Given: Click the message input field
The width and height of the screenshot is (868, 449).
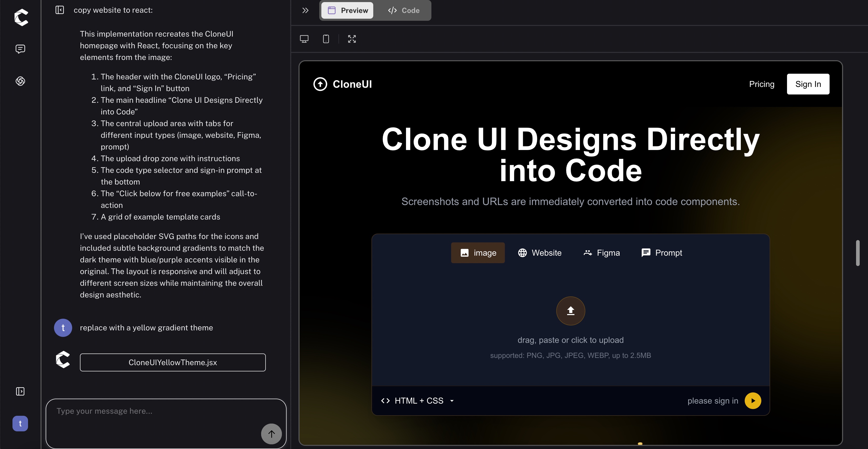Looking at the screenshot, I should point(166,423).
